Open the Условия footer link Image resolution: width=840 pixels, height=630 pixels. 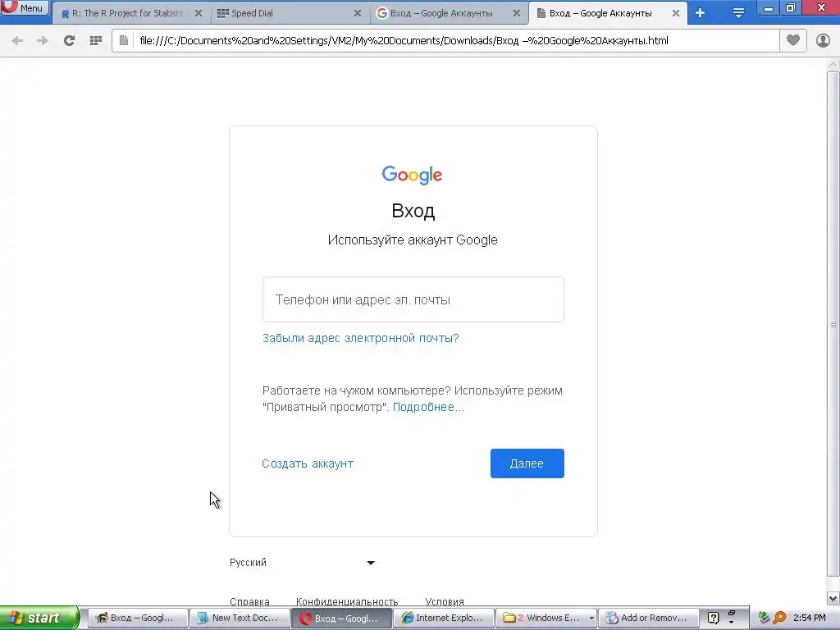pyautogui.click(x=445, y=601)
